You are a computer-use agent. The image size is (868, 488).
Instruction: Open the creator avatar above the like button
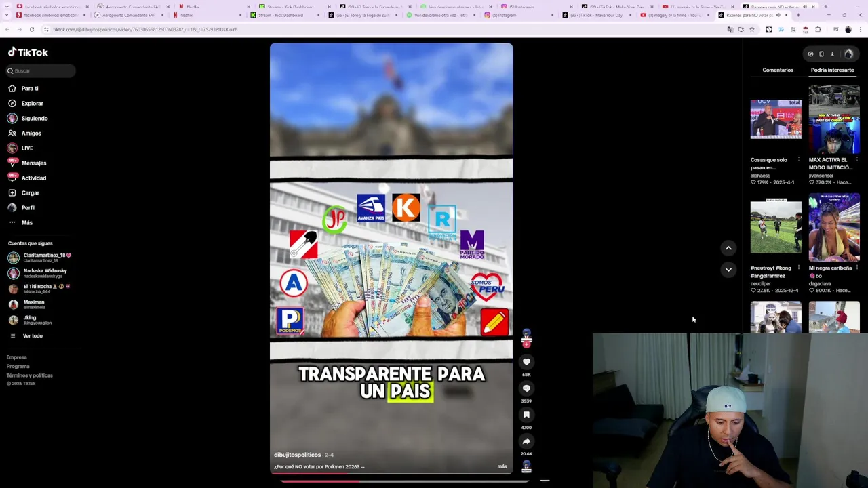point(526,335)
